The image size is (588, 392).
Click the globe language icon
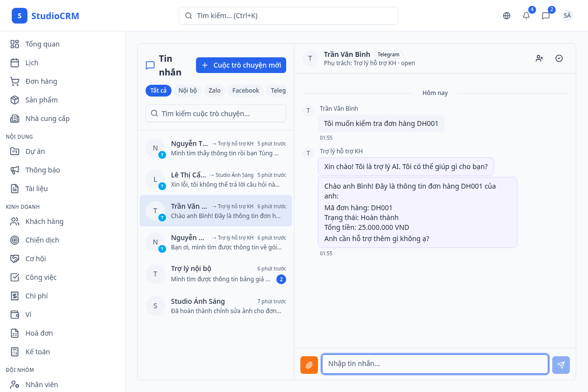tap(507, 16)
